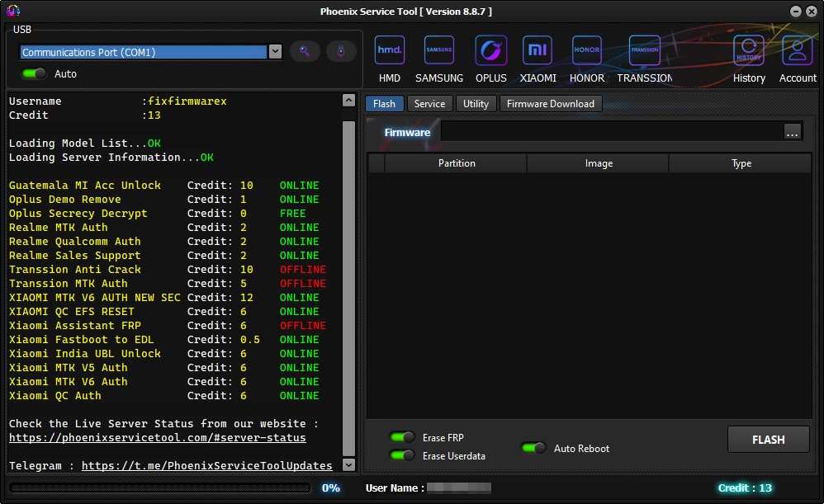Viewport: 824px width, 504px height.
Task: Open the Firmware Download tab
Action: (550, 103)
